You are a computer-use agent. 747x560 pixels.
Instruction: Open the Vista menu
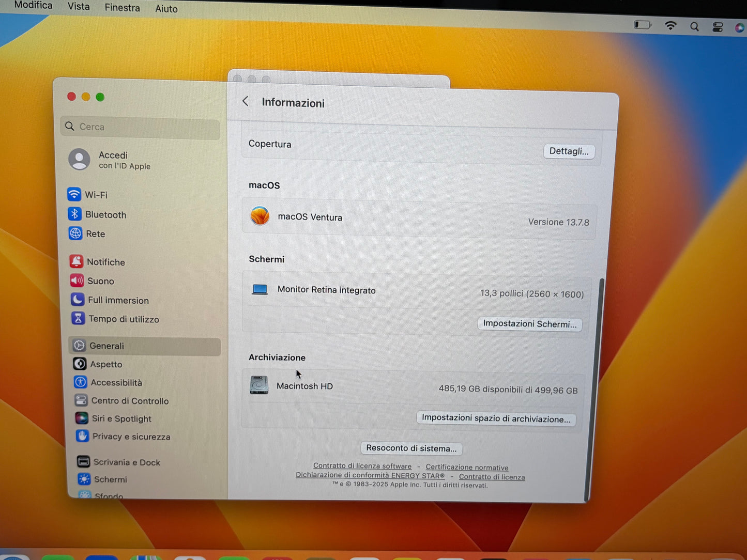[x=79, y=7]
